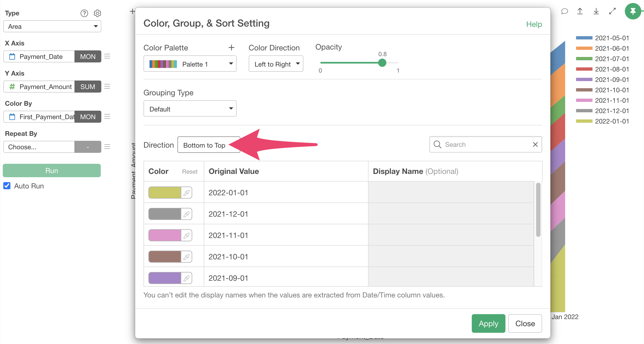Click eyedropper for the 2021-11-01 color
The width and height of the screenshot is (644, 344).
coord(186,236)
